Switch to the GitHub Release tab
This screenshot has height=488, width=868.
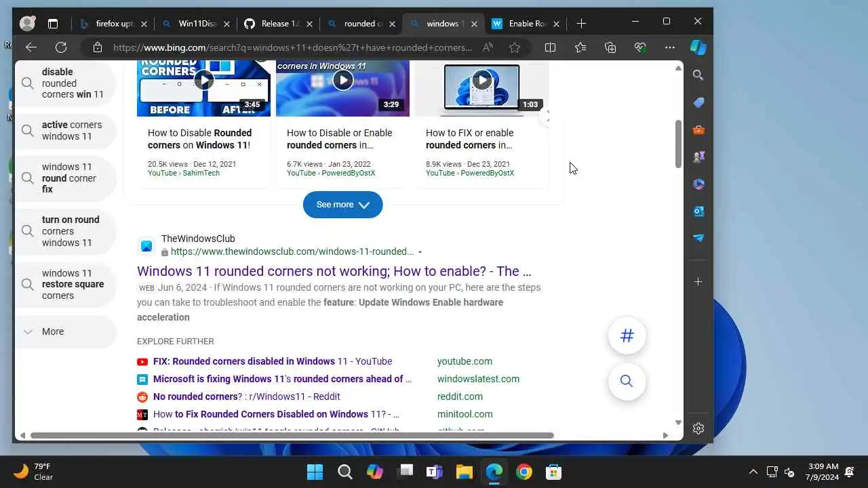(x=279, y=24)
